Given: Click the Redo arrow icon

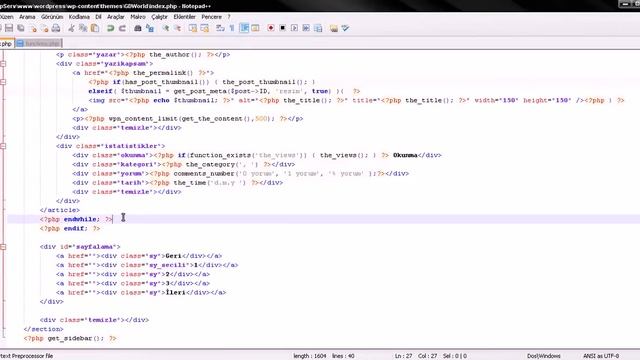Looking at the screenshot, I should click(x=122, y=28).
